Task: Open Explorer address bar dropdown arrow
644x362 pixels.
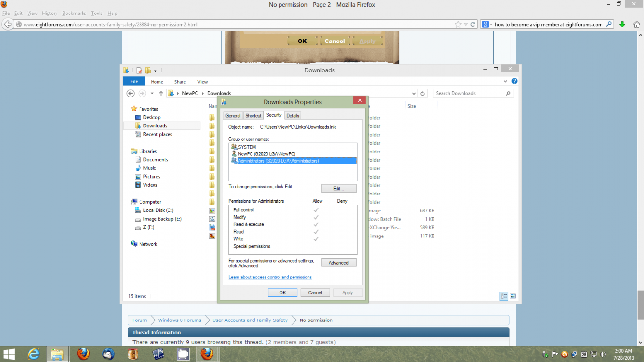Action: point(414,93)
